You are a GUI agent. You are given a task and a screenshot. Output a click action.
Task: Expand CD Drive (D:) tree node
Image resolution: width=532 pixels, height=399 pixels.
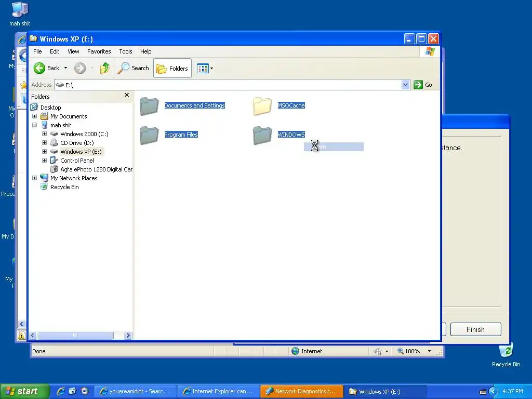point(45,143)
